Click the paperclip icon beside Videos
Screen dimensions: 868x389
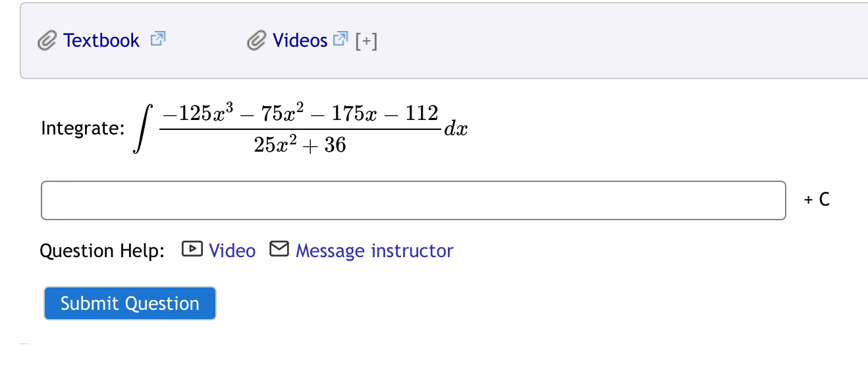pos(256,40)
